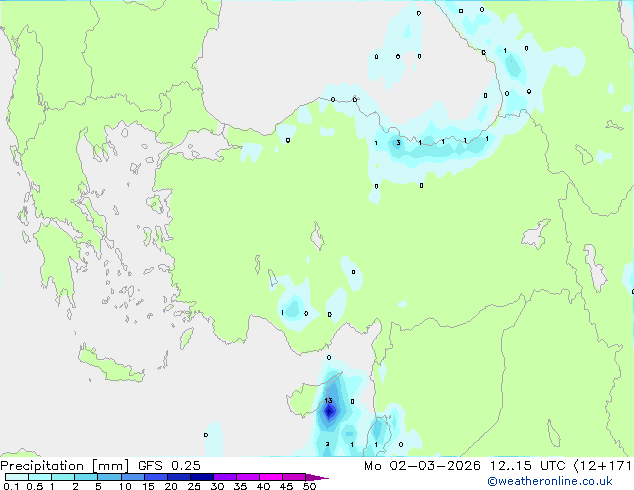This screenshot has height=490, width=634.
Task: Click the legend label '0.5'
Action: pyautogui.click(x=34, y=486)
